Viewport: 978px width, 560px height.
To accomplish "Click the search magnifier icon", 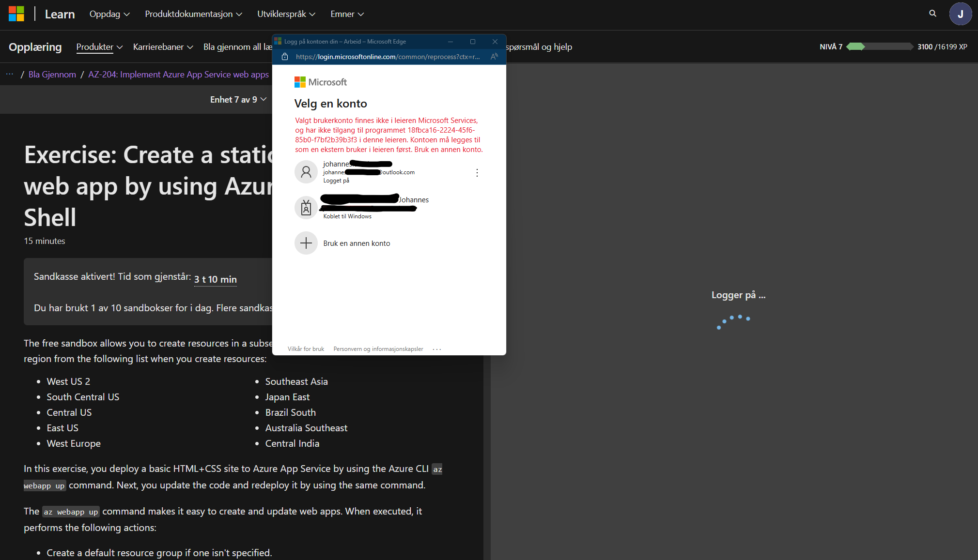I will (932, 14).
